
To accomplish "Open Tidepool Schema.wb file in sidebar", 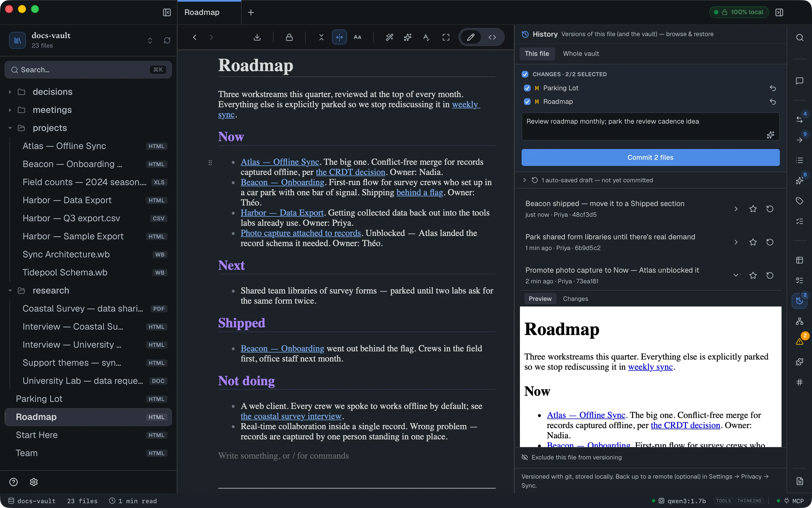I will pos(89,272).
